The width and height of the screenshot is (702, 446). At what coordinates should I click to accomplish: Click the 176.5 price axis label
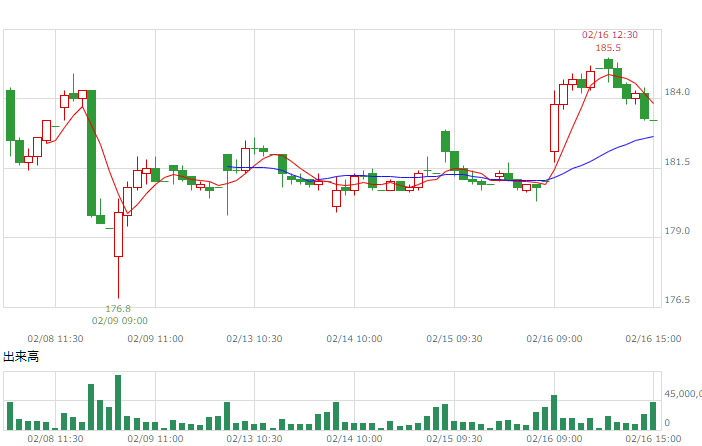click(x=677, y=300)
